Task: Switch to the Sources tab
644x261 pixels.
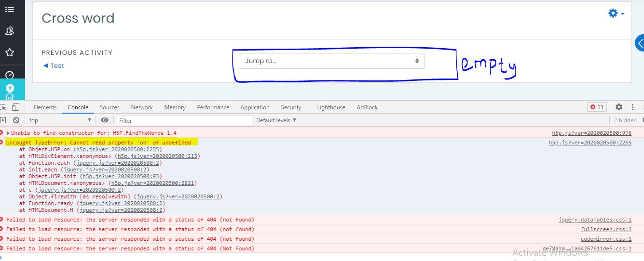Action: [x=110, y=107]
